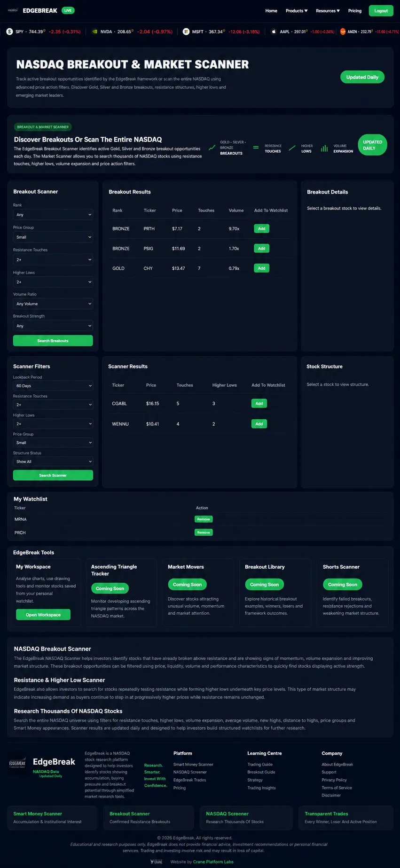Open Scanner Filters Higher Lows dropdown
The image size is (400, 868).
(x=53, y=424)
